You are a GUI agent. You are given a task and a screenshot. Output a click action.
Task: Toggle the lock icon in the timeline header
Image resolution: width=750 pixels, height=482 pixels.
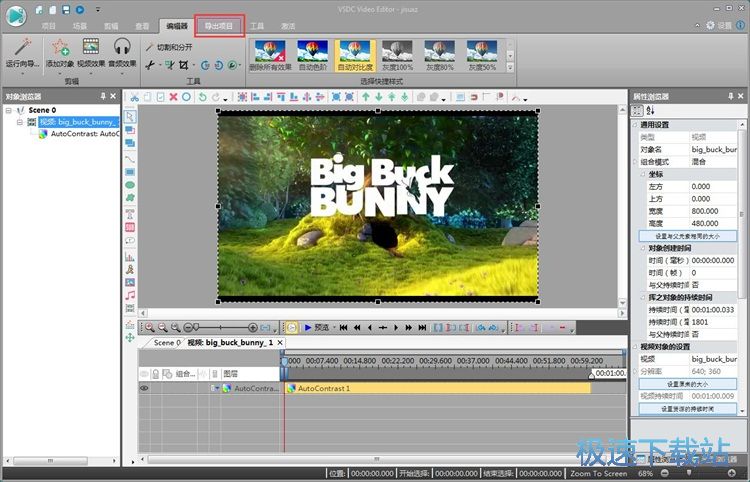155,373
